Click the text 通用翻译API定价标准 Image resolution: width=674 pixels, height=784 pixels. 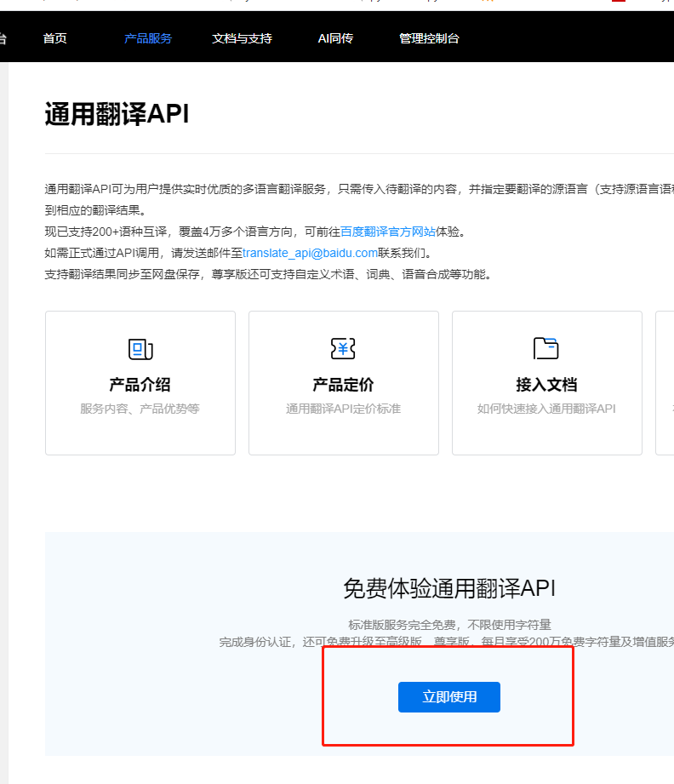[344, 409]
